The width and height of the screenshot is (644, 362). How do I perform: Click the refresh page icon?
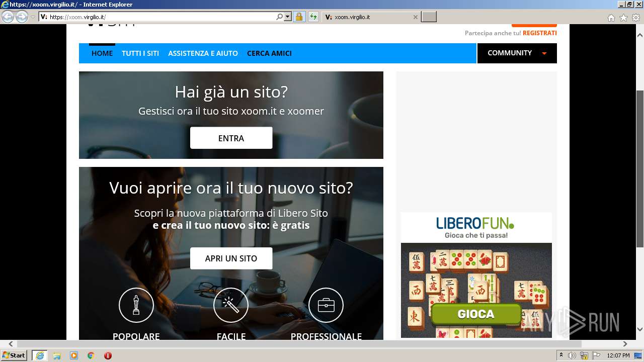pos(313,17)
